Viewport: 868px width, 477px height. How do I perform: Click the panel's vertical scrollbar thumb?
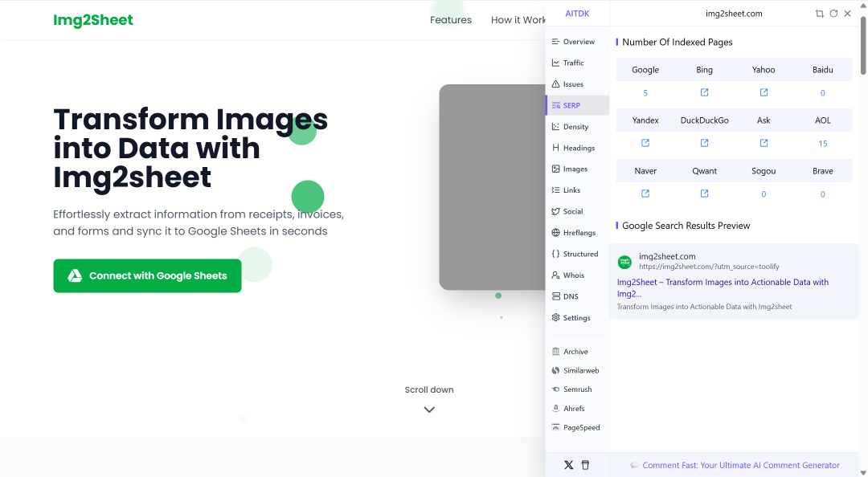click(x=863, y=46)
